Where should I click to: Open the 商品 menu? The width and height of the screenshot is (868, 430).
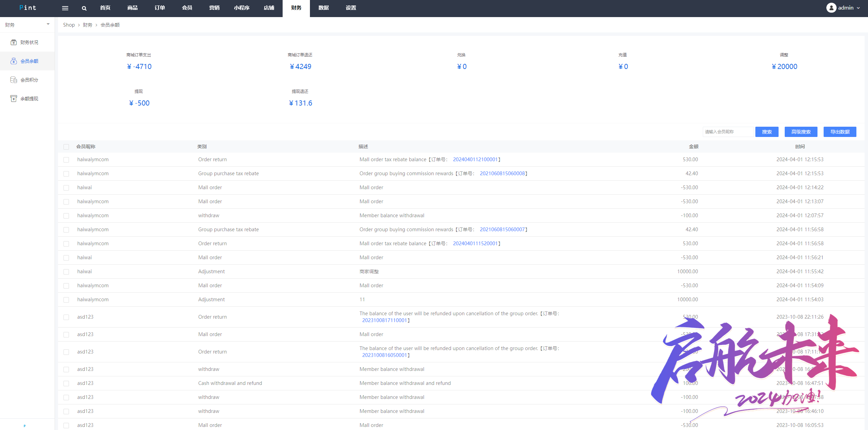point(132,8)
